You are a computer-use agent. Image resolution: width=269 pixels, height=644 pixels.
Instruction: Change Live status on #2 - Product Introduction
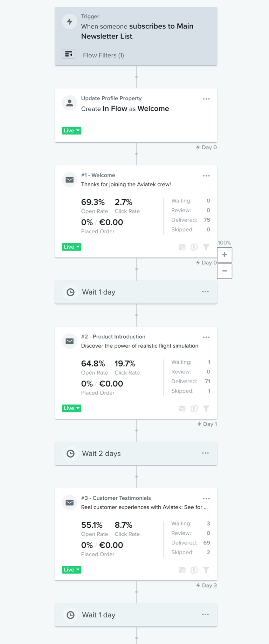click(71, 409)
